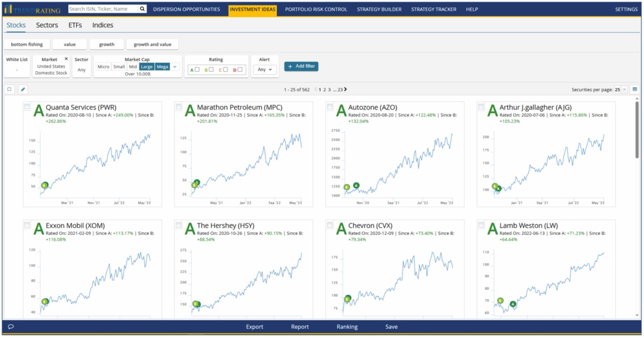Click the A rating marker on Lamb Weston chart

click(x=513, y=304)
